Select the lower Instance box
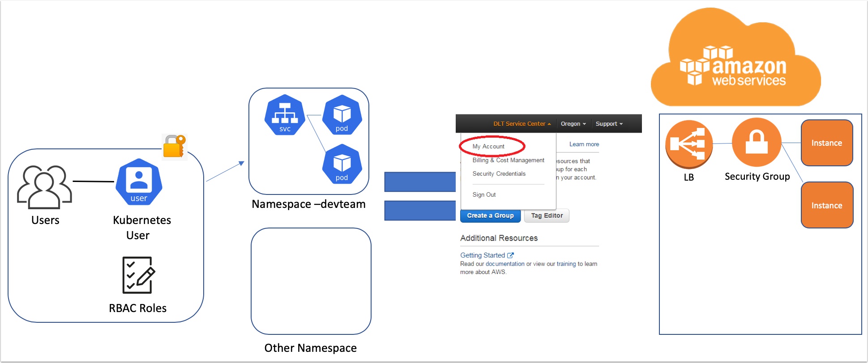Screen dimensions: 868x363 (827, 205)
